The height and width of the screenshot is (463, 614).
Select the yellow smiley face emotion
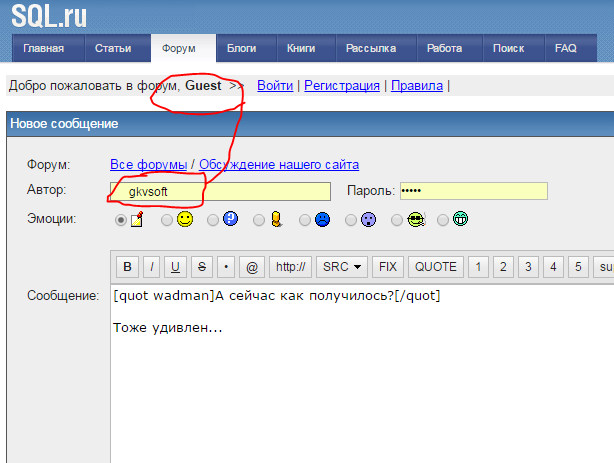[x=184, y=220]
